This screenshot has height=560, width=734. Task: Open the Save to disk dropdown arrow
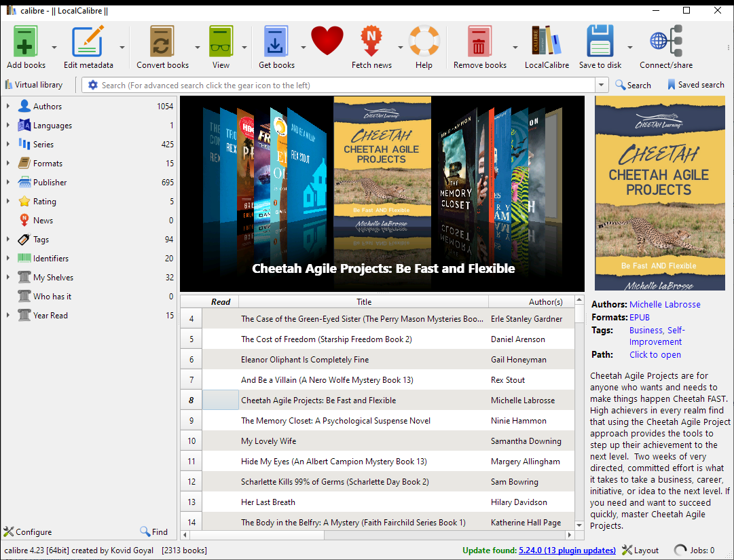point(630,48)
